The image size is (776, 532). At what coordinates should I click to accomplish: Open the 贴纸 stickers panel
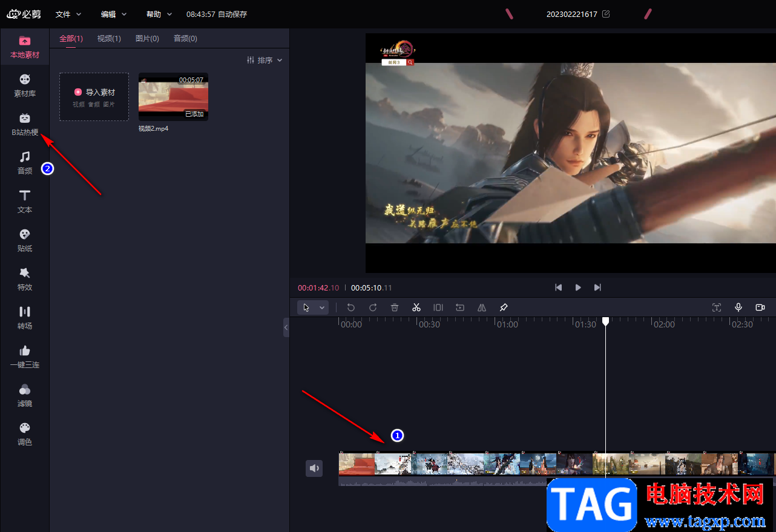(x=25, y=240)
